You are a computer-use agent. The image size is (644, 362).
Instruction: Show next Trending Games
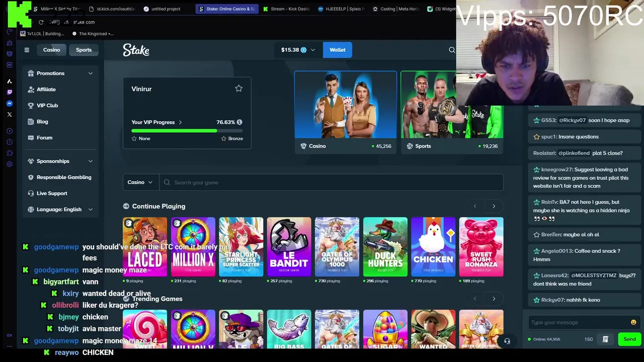coord(494,299)
